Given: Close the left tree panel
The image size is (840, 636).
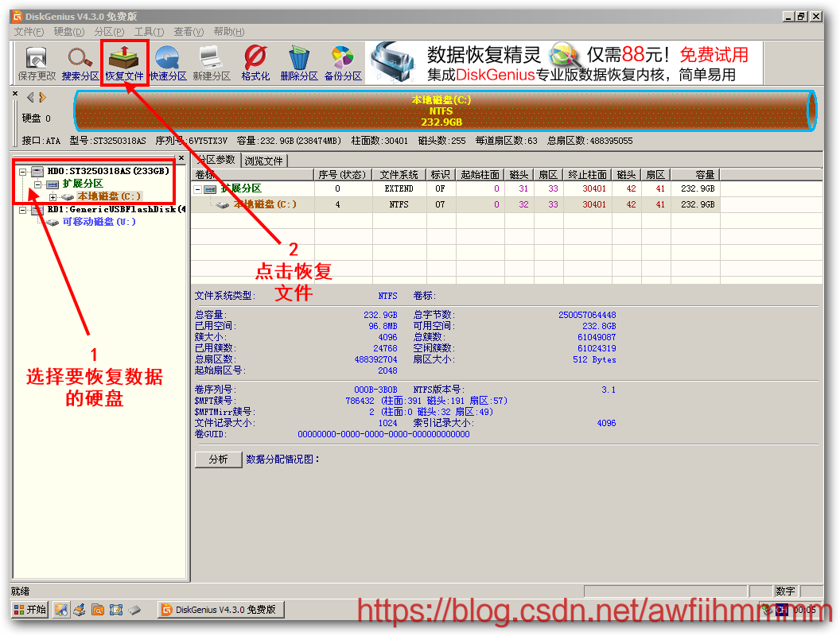Looking at the screenshot, I should [181, 158].
